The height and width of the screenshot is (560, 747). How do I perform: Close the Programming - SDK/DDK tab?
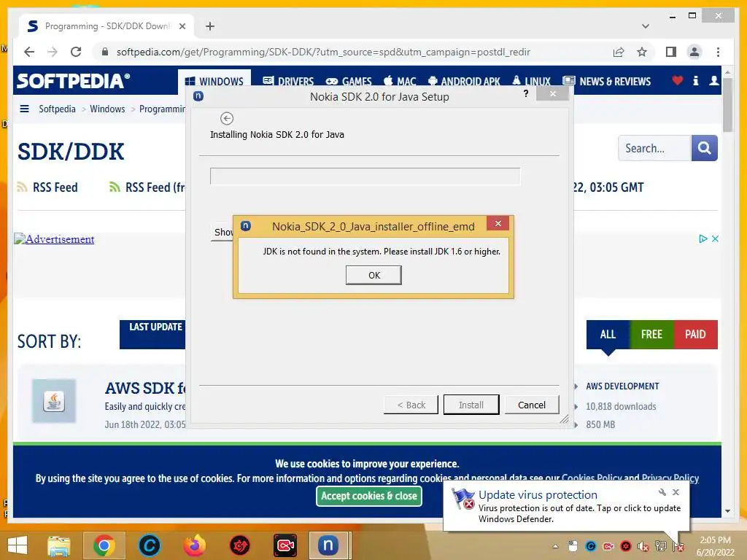(x=182, y=26)
